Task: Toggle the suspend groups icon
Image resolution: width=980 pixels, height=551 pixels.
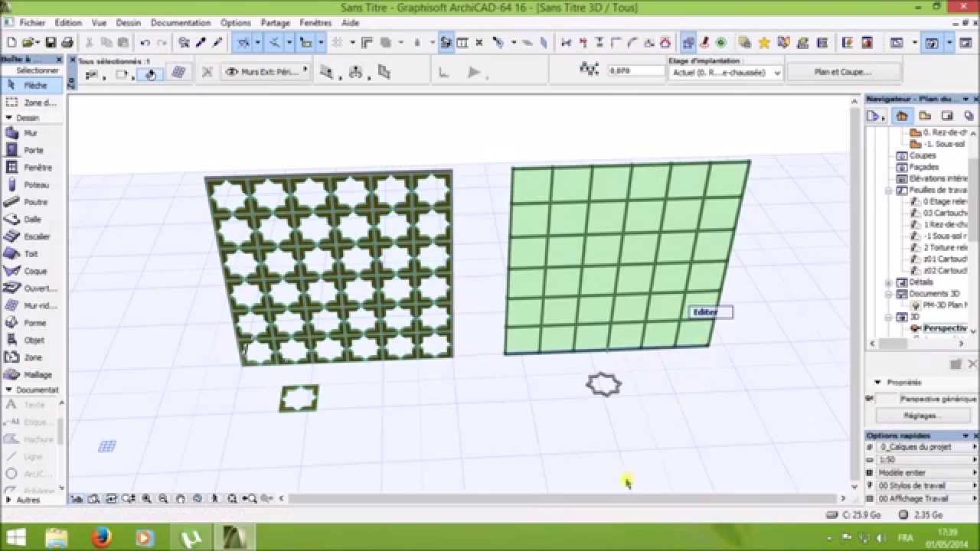Action: point(446,43)
